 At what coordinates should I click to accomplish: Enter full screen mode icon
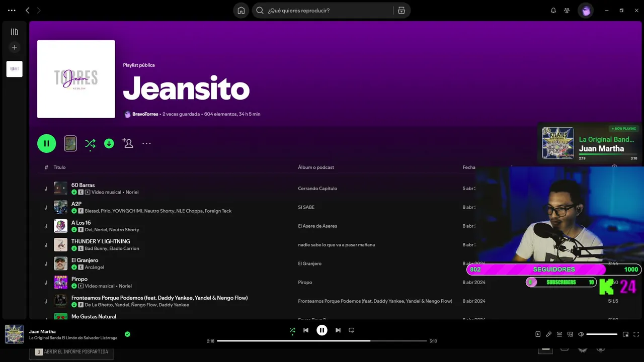636,334
